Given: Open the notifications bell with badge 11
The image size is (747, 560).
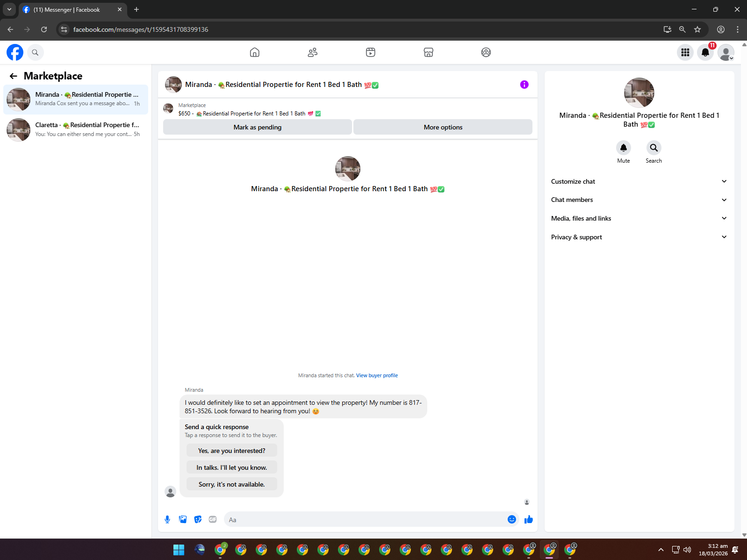Looking at the screenshot, I should point(706,52).
